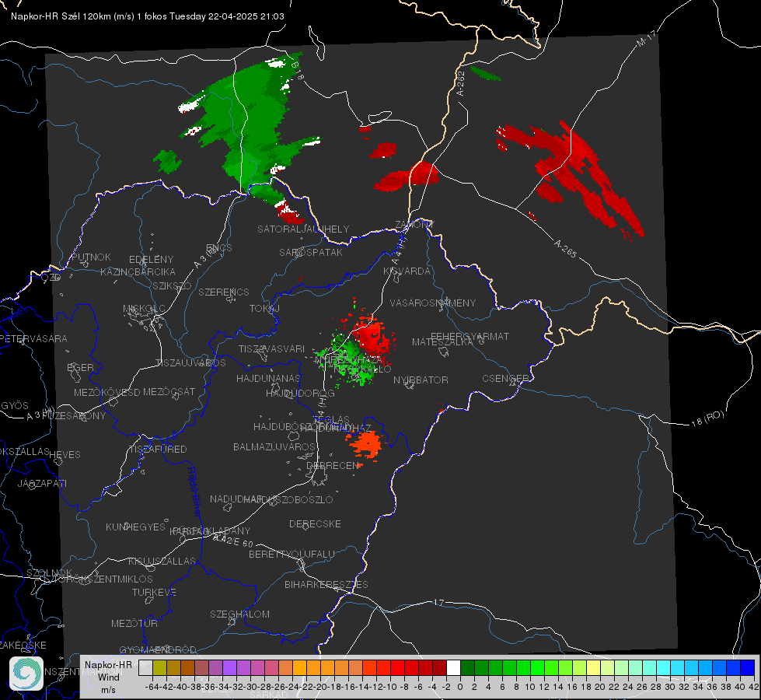Image resolution: width=761 pixels, height=700 pixels.
Task: Click the PUTNOK town label
Action: (91, 257)
